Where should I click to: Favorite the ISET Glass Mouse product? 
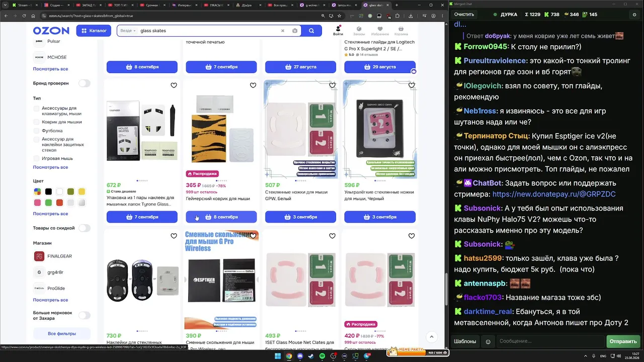tap(332, 236)
